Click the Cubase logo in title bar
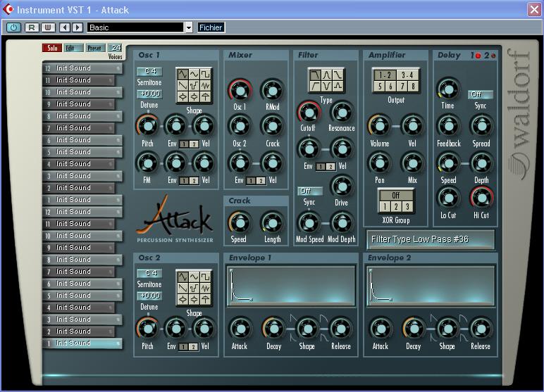This screenshot has height=392, width=544. (x=8, y=9)
